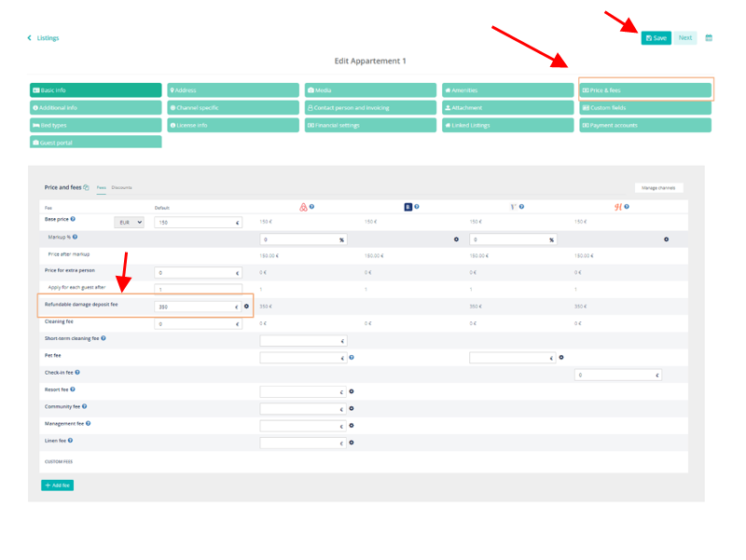746x560 pixels.
Task: Open help icon next to Holidu logo
Action: (x=627, y=207)
